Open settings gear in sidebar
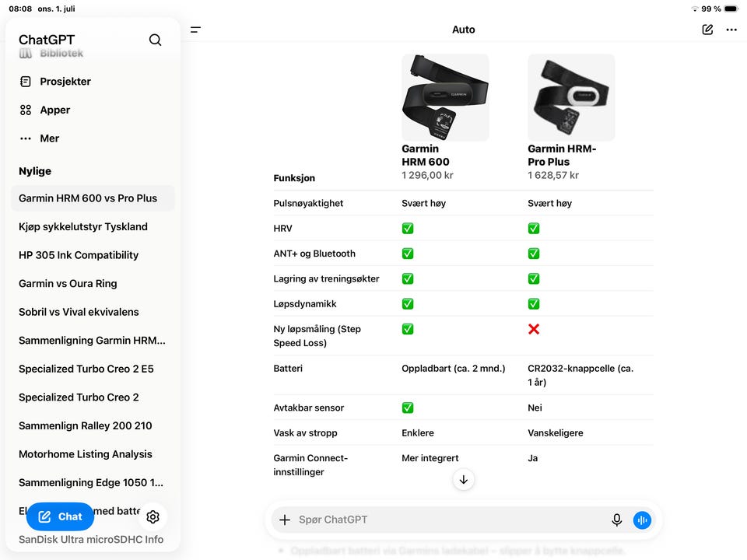 153,516
